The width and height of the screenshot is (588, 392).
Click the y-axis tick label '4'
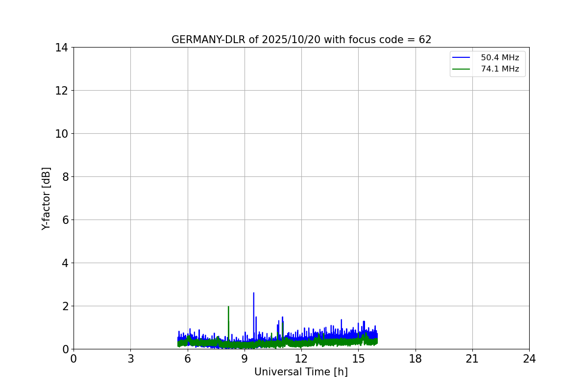click(x=65, y=263)
